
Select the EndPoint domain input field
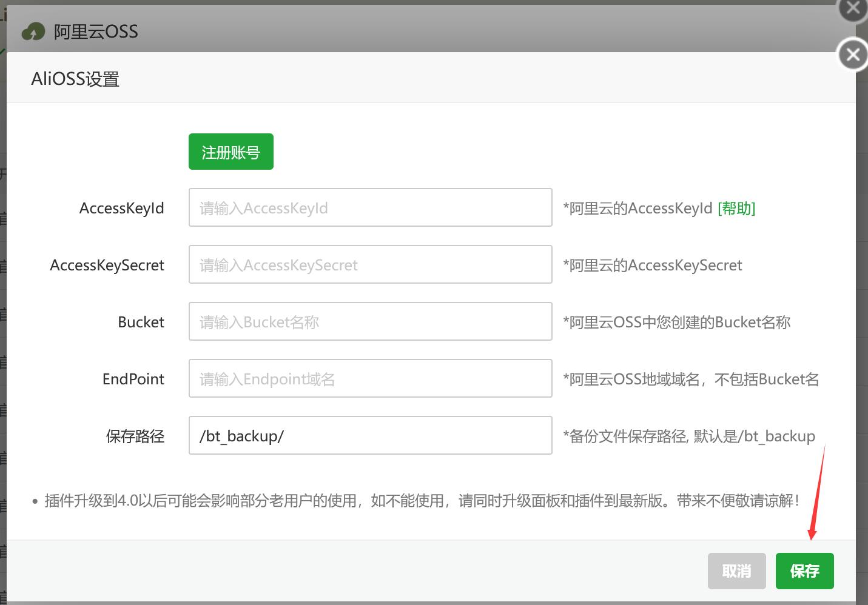(x=370, y=378)
